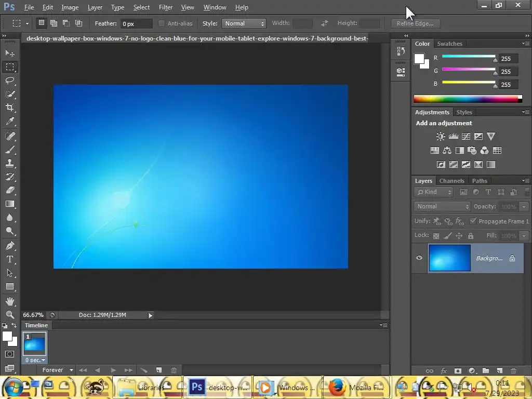This screenshot has height=399, width=532.
Task: Select the Quick Selection tool
Action: [x=10, y=94]
